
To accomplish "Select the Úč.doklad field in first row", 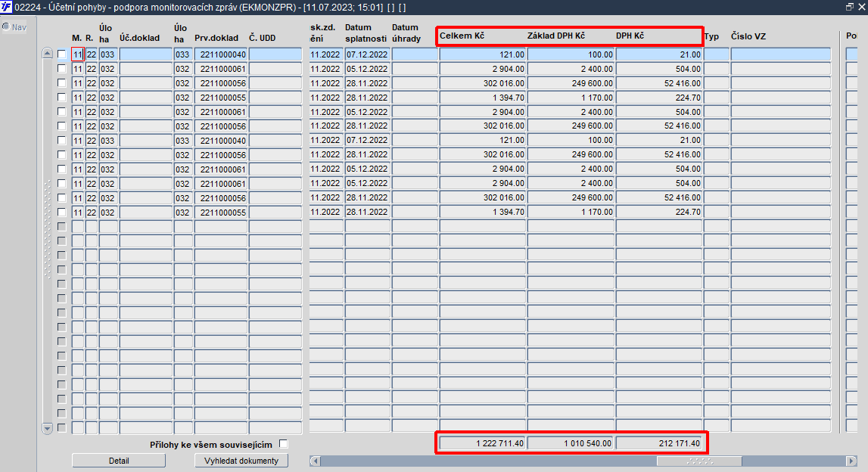I will point(146,54).
